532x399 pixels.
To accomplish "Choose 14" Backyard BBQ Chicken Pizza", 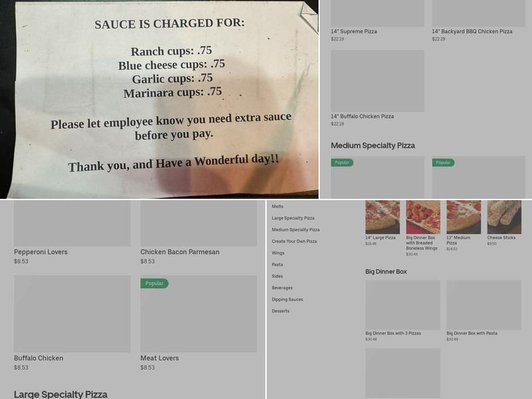I will coord(479,13).
